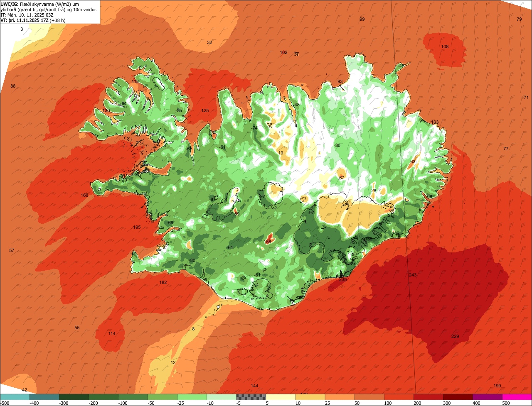Image resolution: width=532 pixels, height=406 pixels.
Task: Click the value 182 off the southwest coast
Action: [x=163, y=282]
